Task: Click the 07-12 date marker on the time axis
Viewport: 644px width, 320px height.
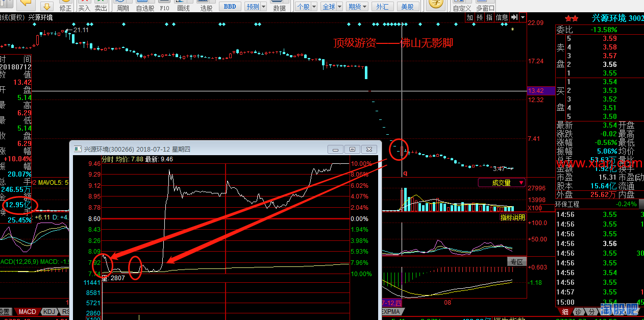Action: coord(392,303)
